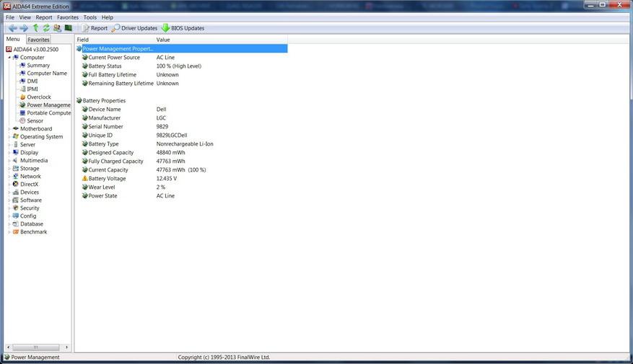This screenshot has width=633, height=364.
Task: Click the Config tree icon
Action: coord(16,216)
